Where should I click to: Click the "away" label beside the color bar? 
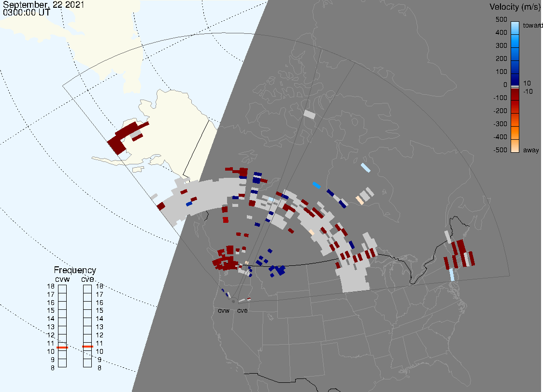[531, 150]
